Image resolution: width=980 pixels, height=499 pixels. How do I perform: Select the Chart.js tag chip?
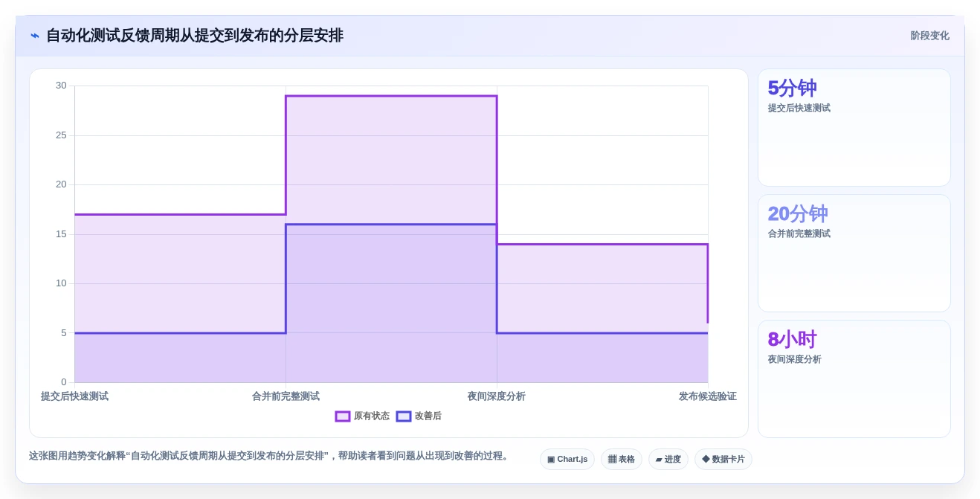click(567, 459)
